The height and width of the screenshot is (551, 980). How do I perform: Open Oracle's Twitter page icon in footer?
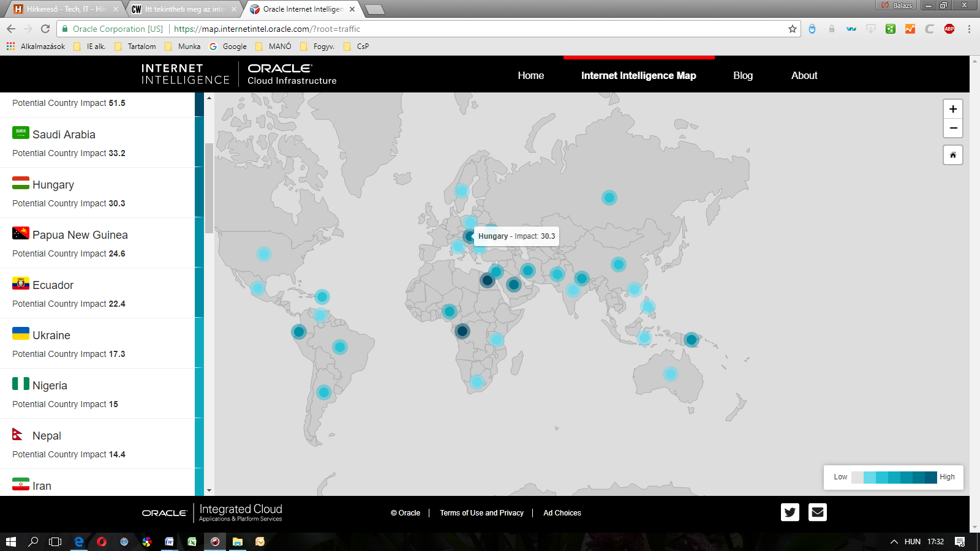(790, 512)
